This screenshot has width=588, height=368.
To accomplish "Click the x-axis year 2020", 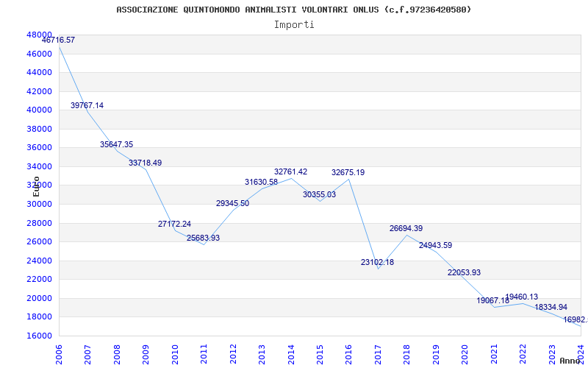I will (465, 355).
